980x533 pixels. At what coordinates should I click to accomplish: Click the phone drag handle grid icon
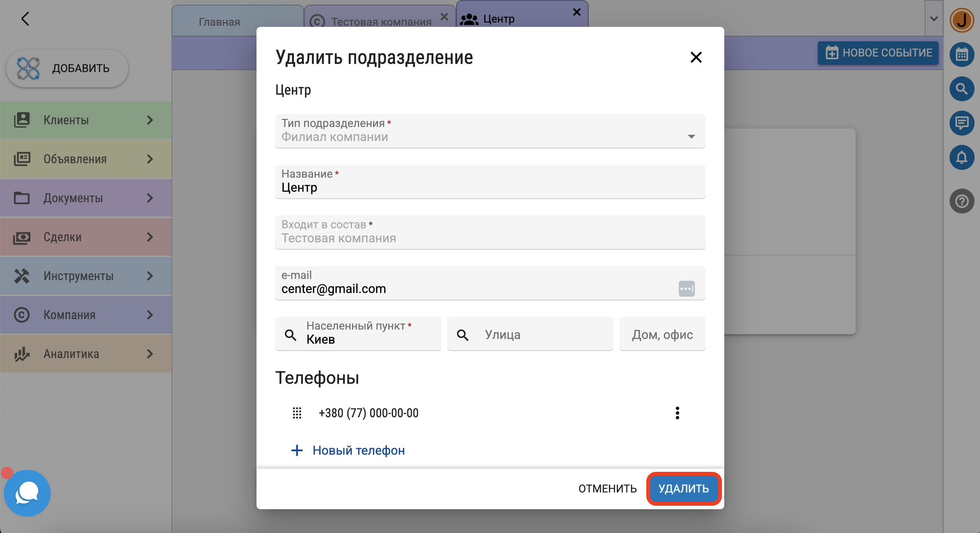297,413
